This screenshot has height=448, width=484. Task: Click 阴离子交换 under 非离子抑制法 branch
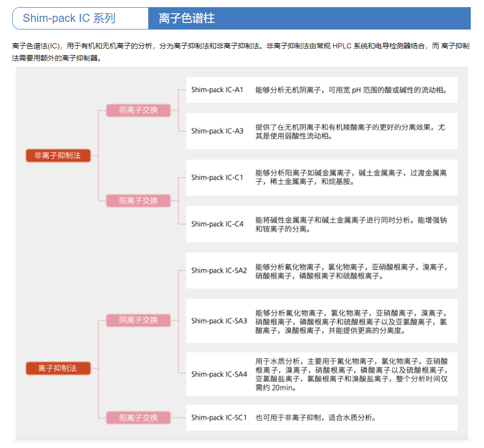pyautogui.click(x=139, y=110)
